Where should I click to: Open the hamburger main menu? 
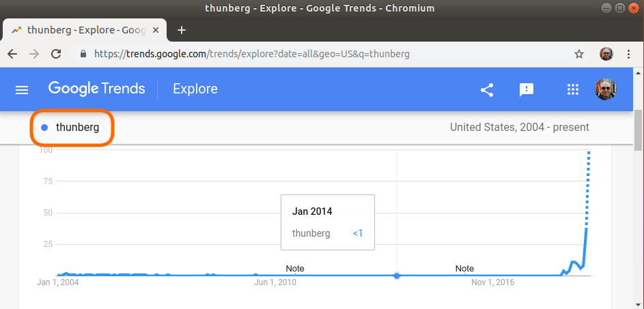tap(22, 90)
